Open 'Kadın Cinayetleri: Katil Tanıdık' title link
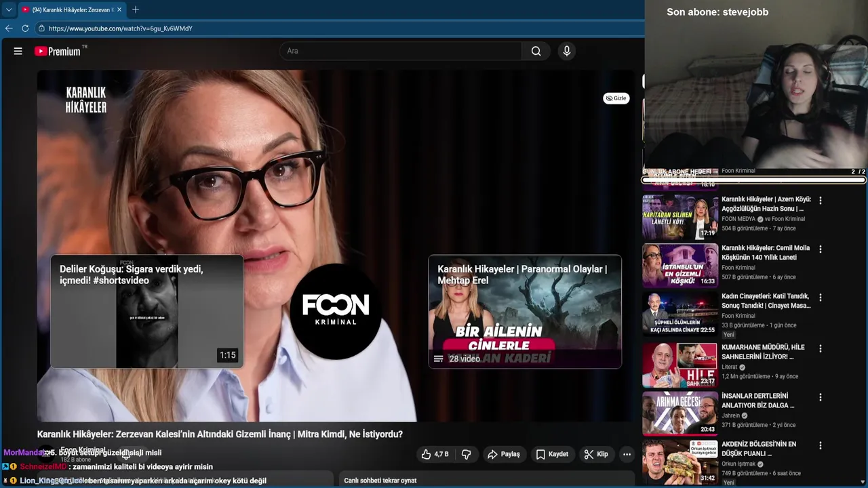The image size is (868, 488). pyautogui.click(x=766, y=301)
